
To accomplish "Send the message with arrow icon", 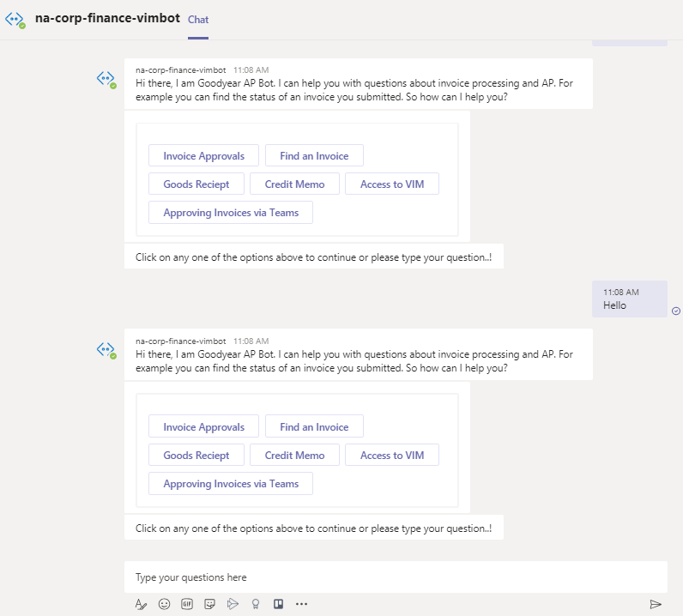I will pyautogui.click(x=656, y=604).
